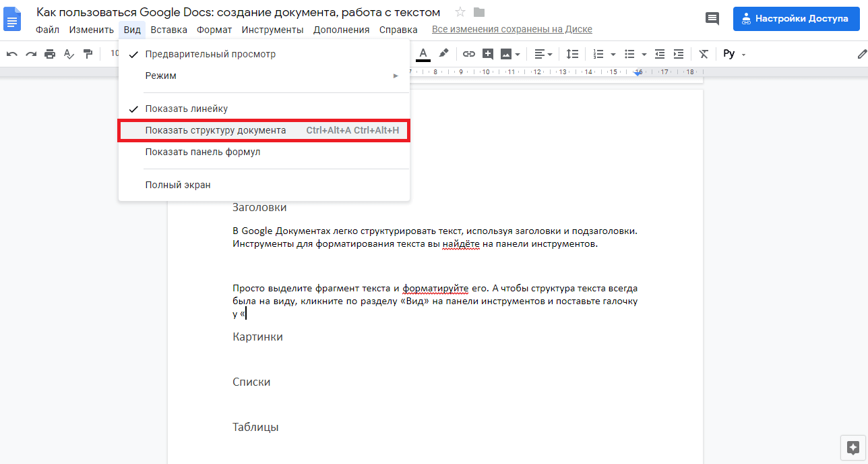The height and width of the screenshot is (464, 868).
Task: Open the text color picker
Action: [x=423, y=53]
